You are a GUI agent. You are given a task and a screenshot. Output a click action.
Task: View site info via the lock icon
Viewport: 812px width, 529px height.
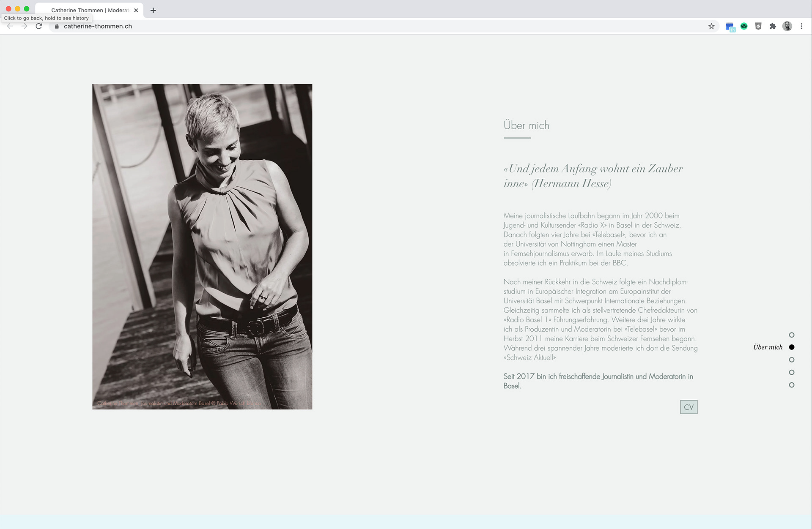[57, 26]
